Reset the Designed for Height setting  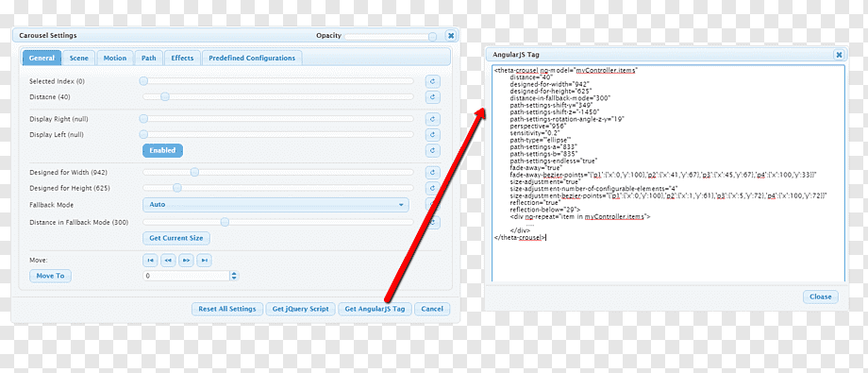point(433,188)
